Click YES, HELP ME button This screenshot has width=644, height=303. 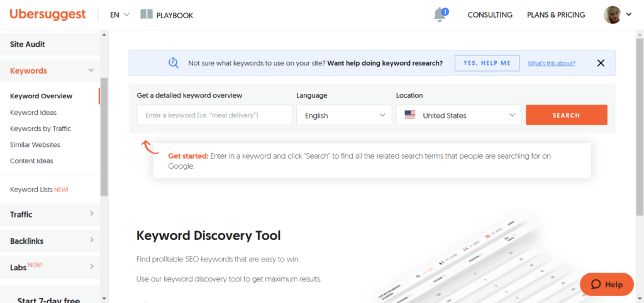487,64
